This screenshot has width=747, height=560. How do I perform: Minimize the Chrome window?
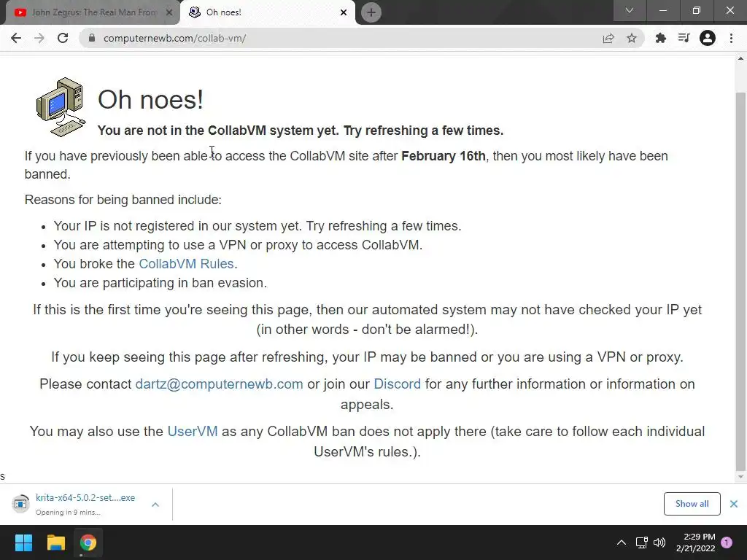click(662, 10)
